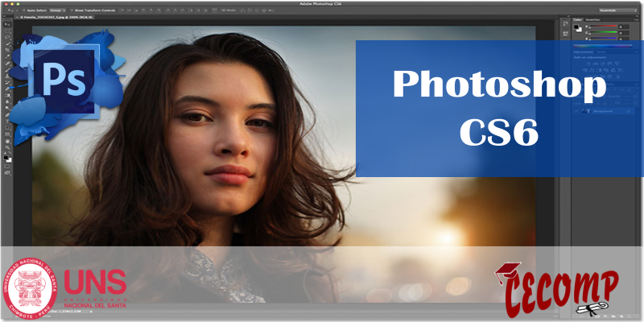
Task: Change the screen mode at the toolbox bottom
Action: coord(7,172)
